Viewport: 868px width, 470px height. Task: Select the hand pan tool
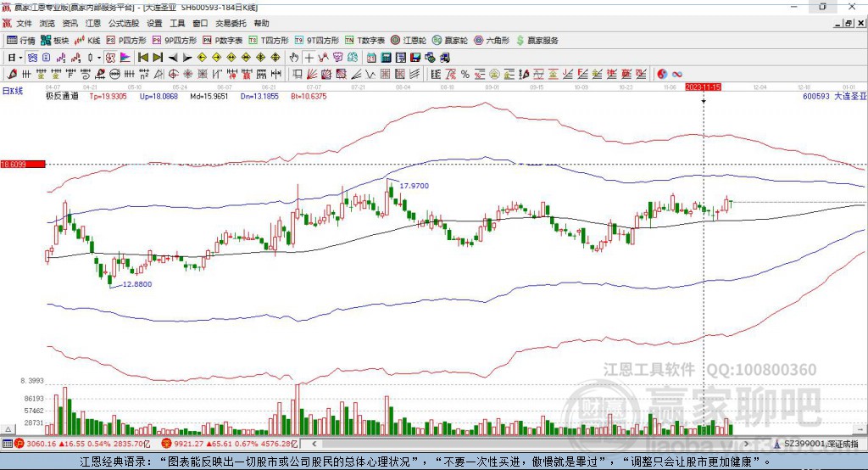point(294,58)
